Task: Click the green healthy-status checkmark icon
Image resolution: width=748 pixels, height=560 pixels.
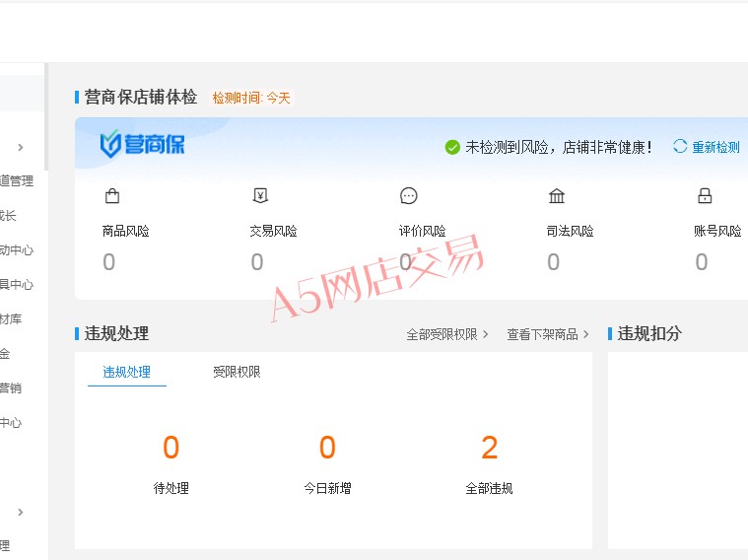Action: pos(452,147)
